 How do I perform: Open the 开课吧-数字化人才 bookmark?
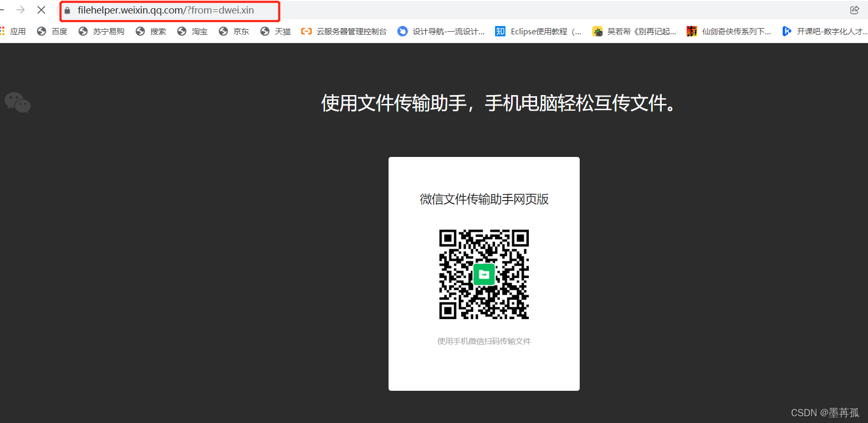pos(825,31)
